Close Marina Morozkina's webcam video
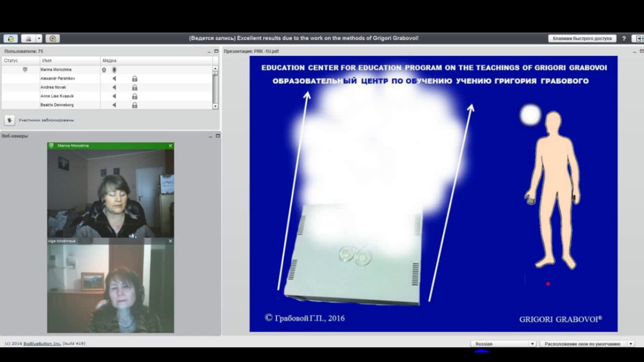This screenshot has height=362, width=644. point(171,146)
